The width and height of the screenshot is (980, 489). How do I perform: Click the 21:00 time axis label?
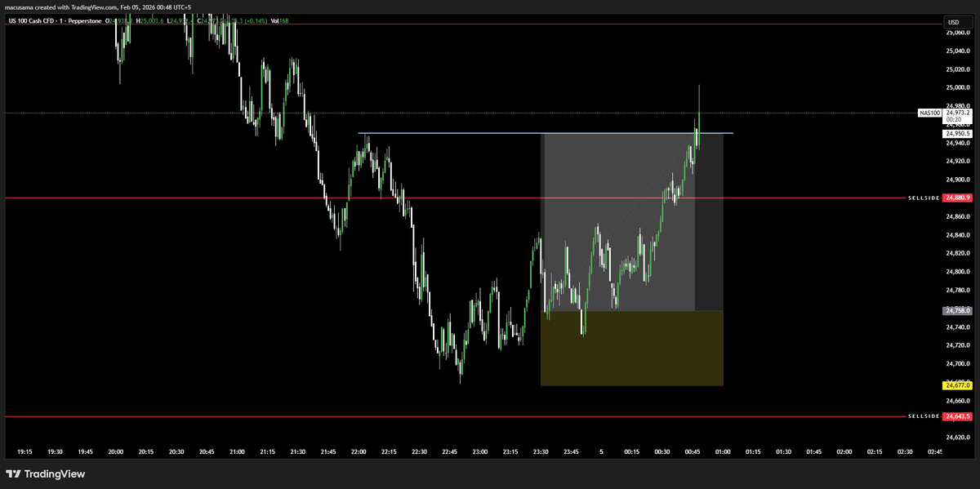[x=237, y=451]
